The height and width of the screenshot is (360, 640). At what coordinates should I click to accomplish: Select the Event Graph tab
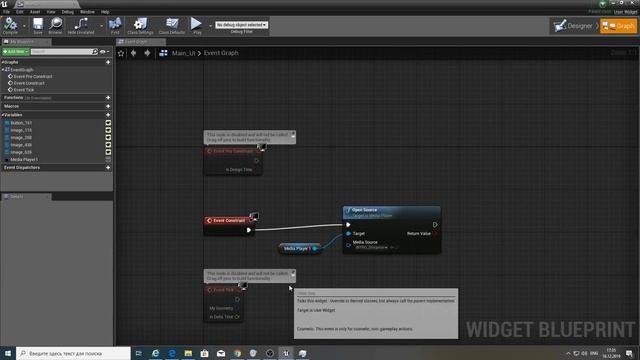click(x=140, y=42)
